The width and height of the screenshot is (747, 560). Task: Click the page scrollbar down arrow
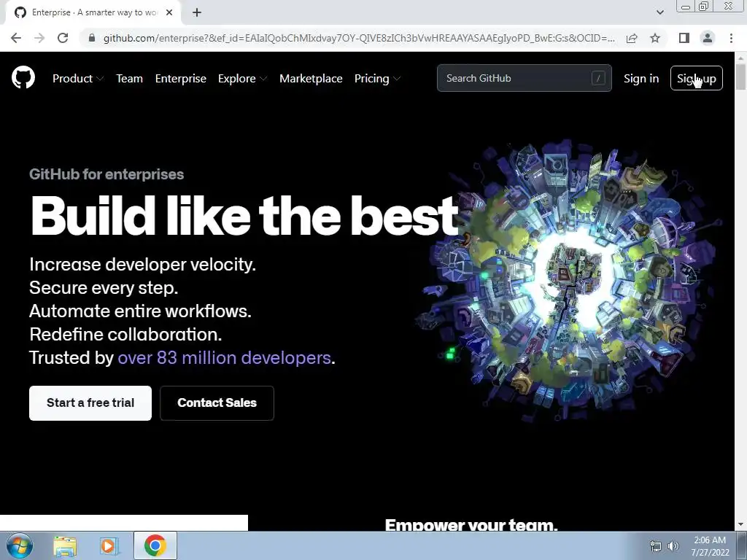[741, 524]
